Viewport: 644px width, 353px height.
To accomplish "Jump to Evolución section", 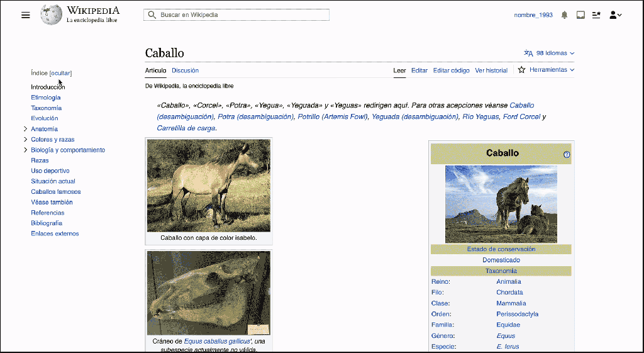I will click(x=45, y=118).
